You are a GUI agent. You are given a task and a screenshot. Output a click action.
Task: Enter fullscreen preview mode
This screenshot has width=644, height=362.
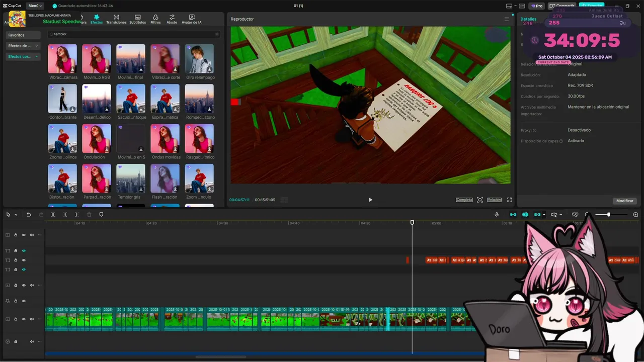[509, 200]
